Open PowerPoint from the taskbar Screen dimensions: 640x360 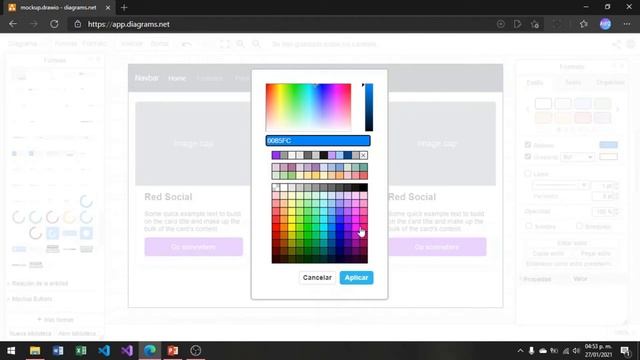click(173, 351)
